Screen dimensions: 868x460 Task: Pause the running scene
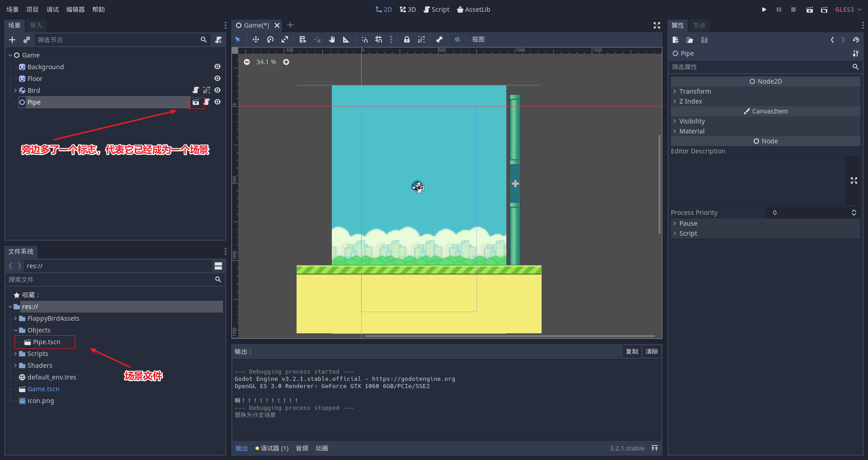[x=779, y=9]
